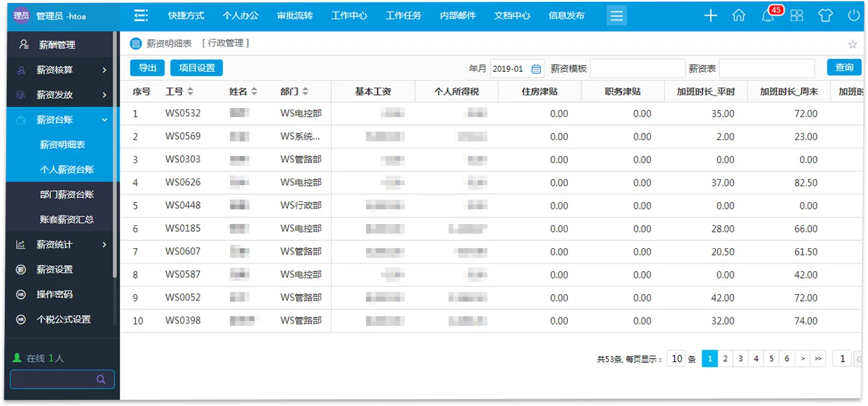This screenshot has height=406, width=868.
Task: Click the plus icon in the top bar
Action: click(x=710, y=15)
